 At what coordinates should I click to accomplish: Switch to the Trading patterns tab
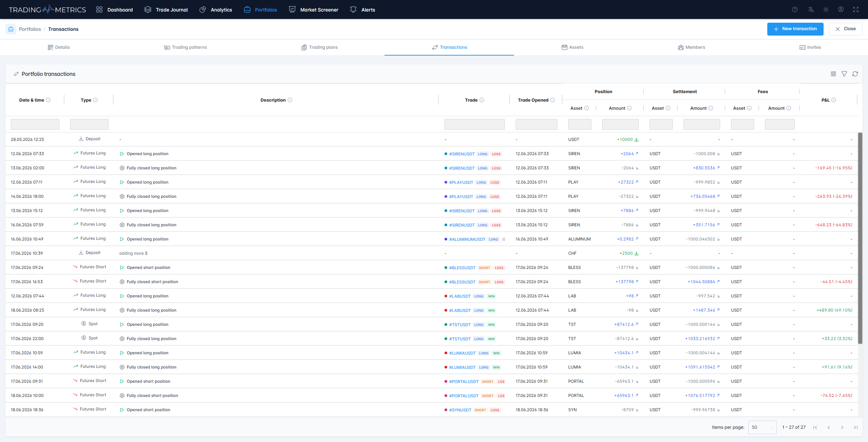coord(185,47)
